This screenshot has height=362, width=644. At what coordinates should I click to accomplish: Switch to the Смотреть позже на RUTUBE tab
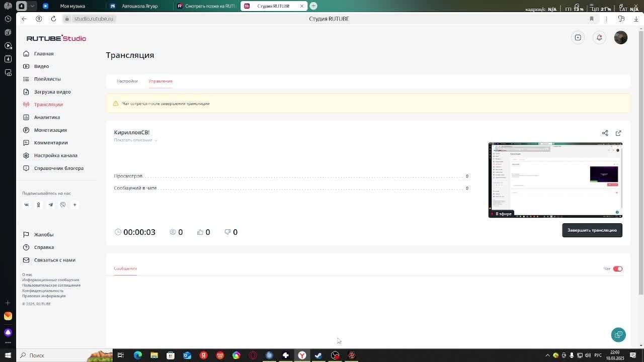[207, 6]
